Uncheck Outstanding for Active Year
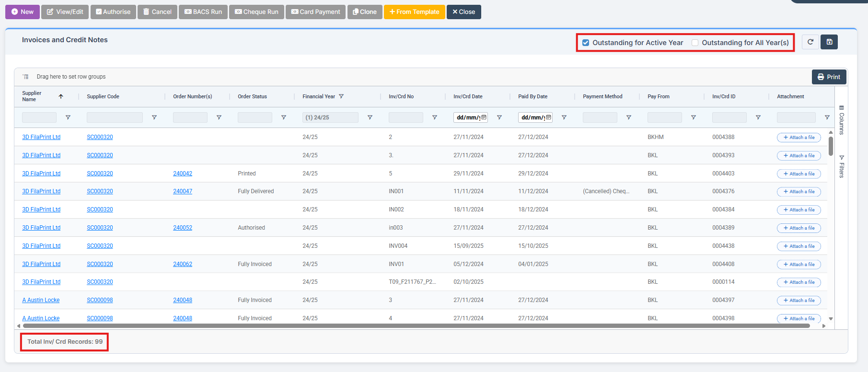868x372 pixels. click(x=586, y=43)
